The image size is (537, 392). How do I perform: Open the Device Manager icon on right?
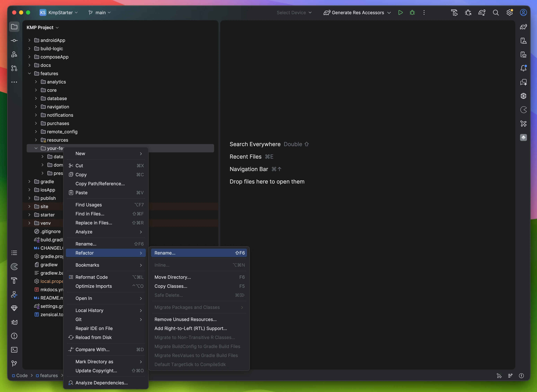coord(523,41)
